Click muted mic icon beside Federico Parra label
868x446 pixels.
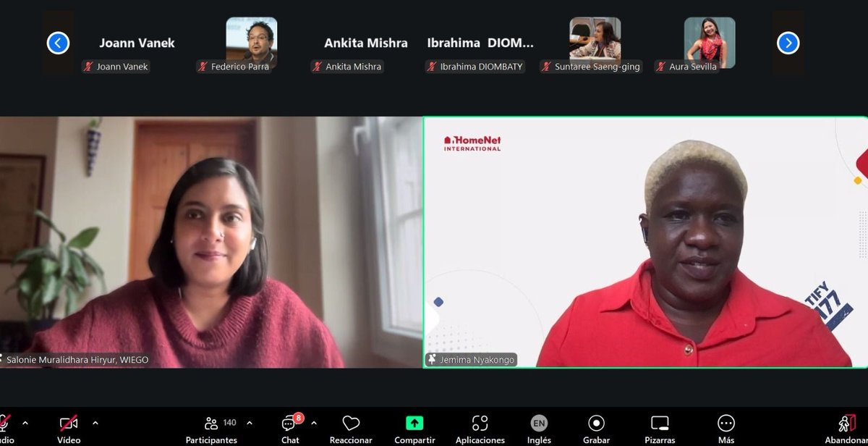click(x=203, y=67)
